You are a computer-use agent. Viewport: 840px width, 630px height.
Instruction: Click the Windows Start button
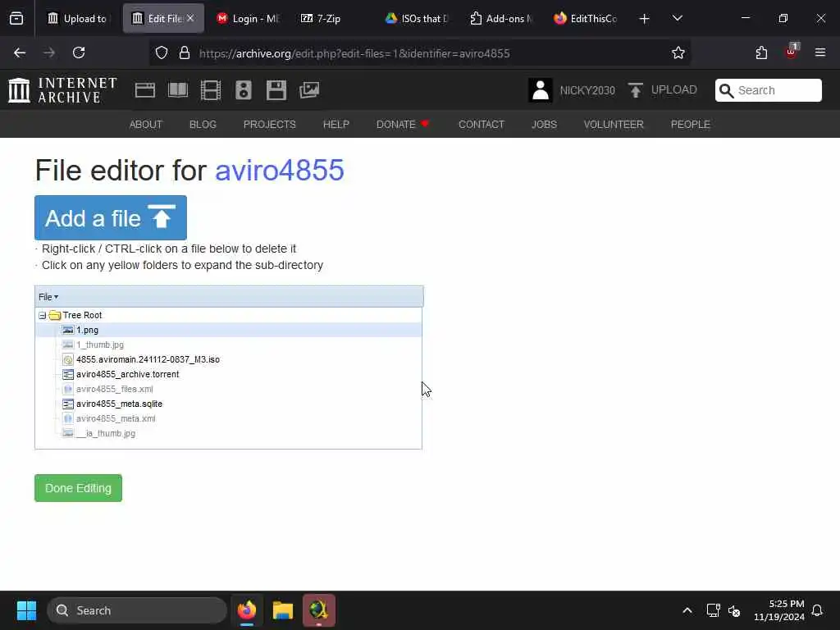click(26, 610)
